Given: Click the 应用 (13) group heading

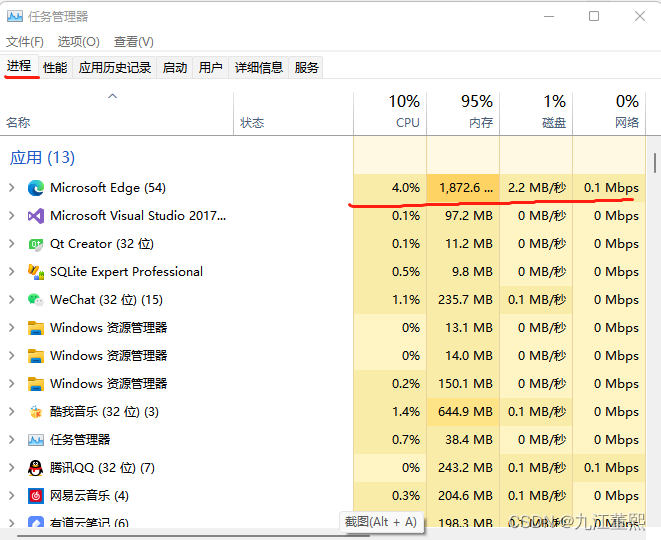Looking at the screenshot, I should coord(42,158).
